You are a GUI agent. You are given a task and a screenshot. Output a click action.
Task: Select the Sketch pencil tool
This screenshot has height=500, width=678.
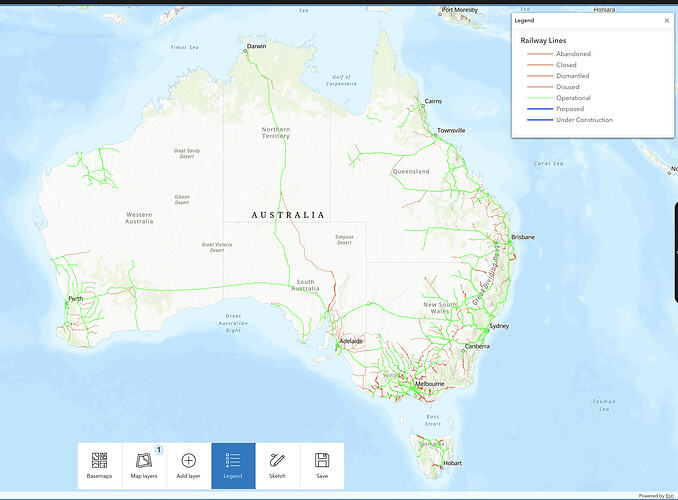click(x=277, y=460)
